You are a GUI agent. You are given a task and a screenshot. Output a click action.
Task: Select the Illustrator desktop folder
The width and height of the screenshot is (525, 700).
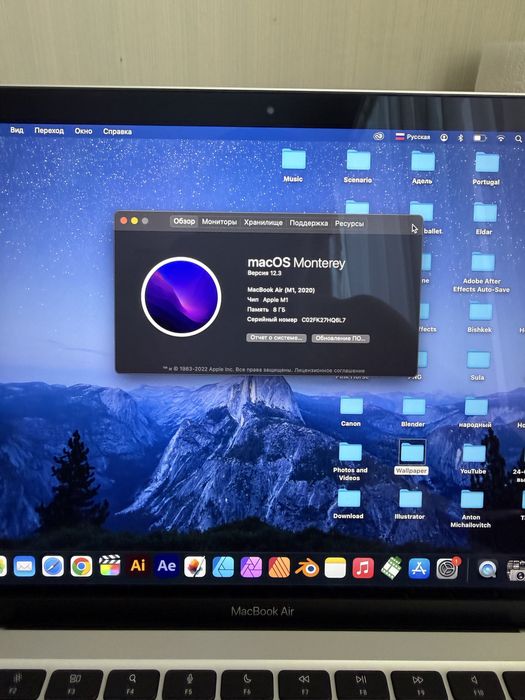[x=410, y=504]
